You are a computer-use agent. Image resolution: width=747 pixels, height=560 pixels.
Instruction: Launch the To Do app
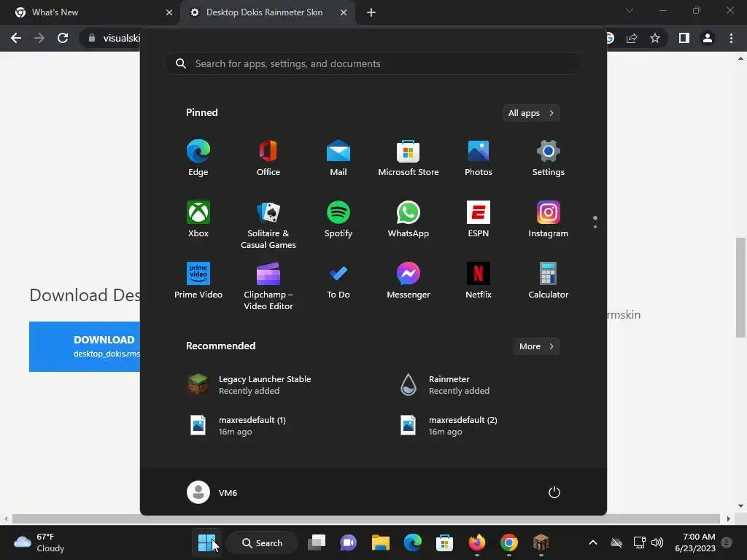click(338, 281)
